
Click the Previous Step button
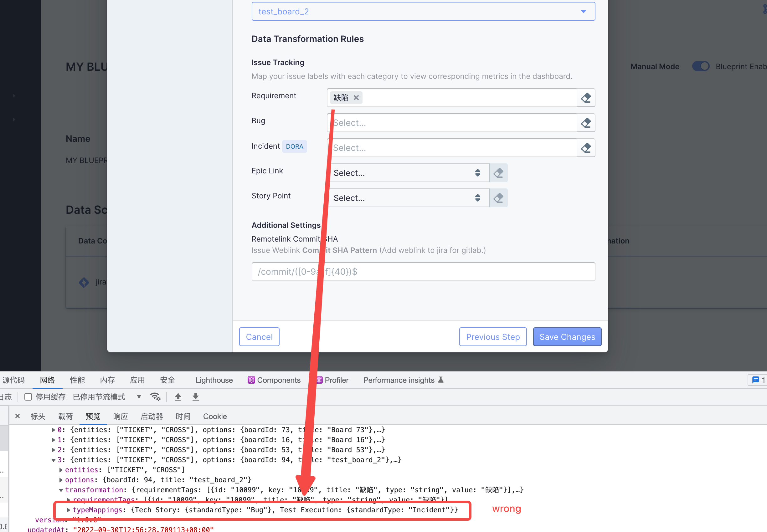[x=493, y=337]
